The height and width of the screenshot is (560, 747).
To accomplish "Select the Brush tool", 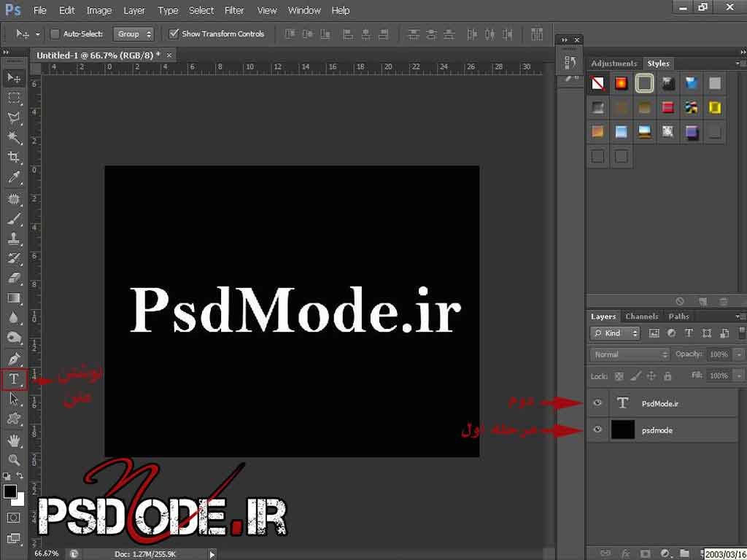I will [x=14, y=219].
